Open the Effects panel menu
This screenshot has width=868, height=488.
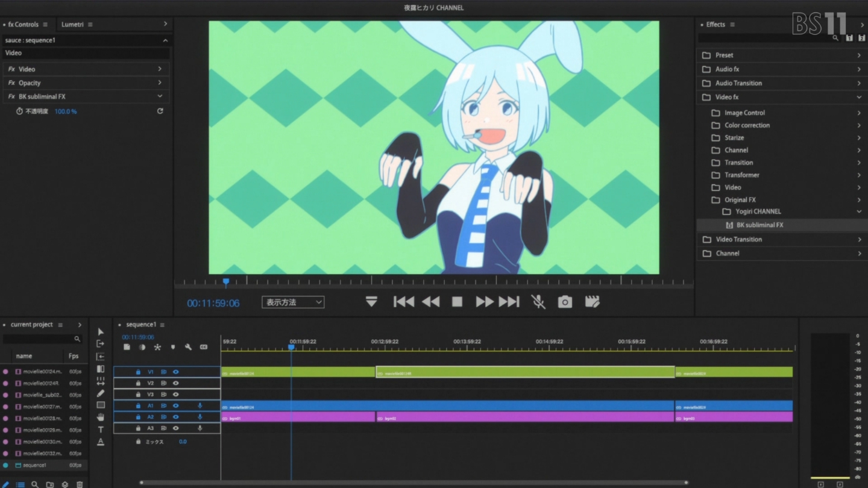732,25
